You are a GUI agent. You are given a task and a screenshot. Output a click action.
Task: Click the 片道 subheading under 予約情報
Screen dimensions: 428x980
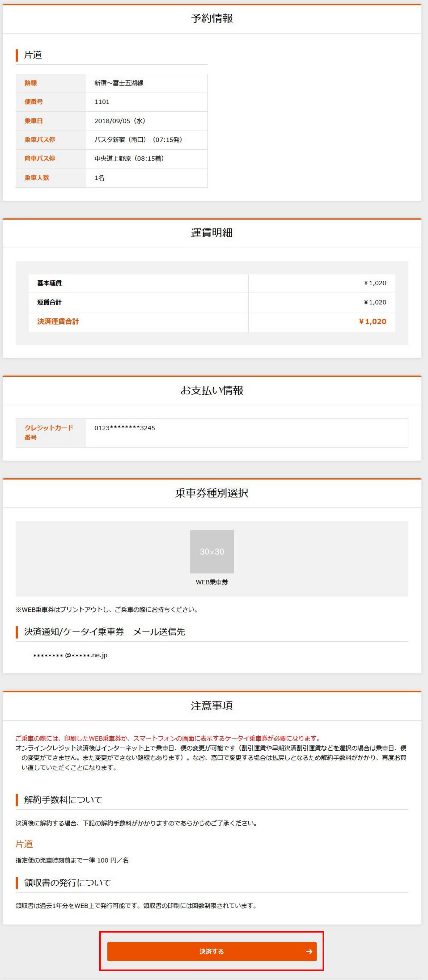(33, 55)
